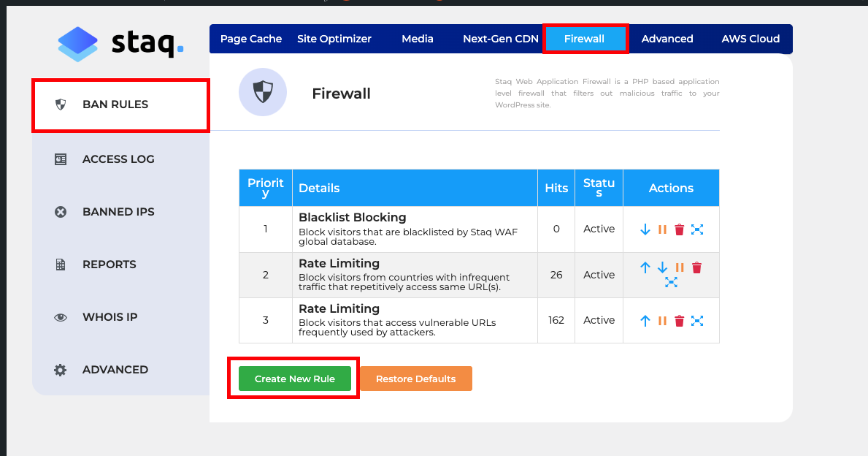Viewport: 868px width, 456px height.
Task: Delete the Blacklist Blocking rule
Action: [x=679, y=229]
